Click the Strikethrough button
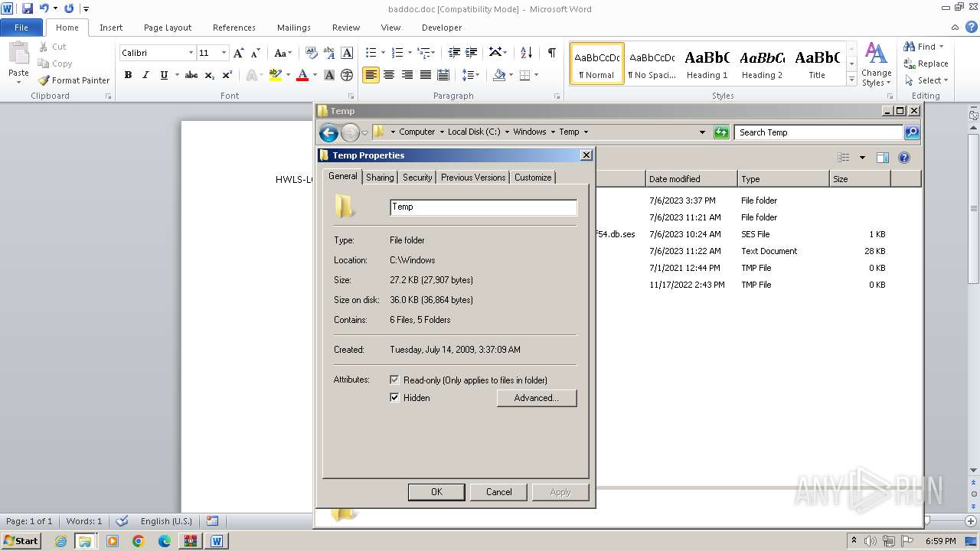This screenshot has width=980, height=551. click(x=191, y=75)
